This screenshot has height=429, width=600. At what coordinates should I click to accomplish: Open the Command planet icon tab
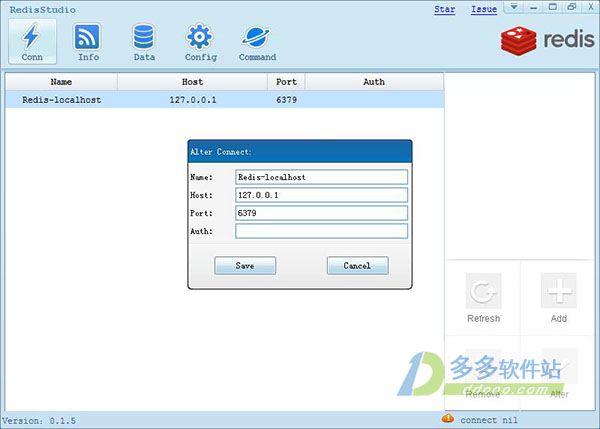[x=257, y=41]
